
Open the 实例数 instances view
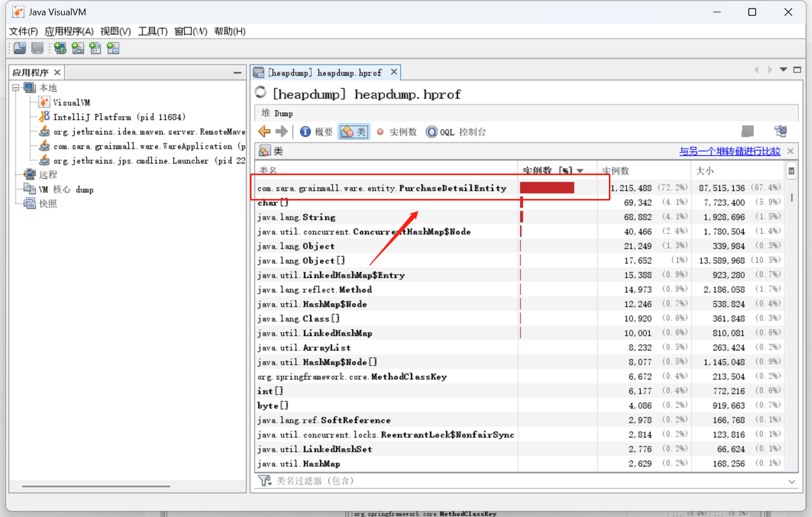point(396,131)
